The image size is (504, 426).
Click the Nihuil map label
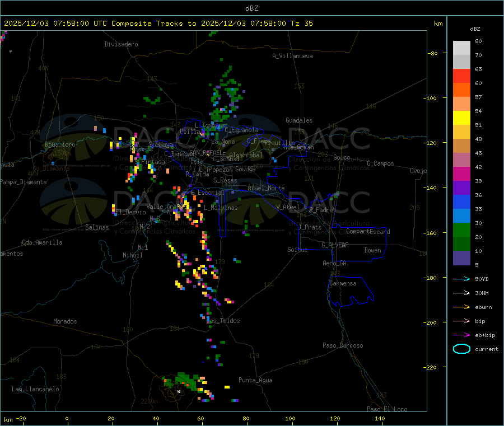click(133, 255)
